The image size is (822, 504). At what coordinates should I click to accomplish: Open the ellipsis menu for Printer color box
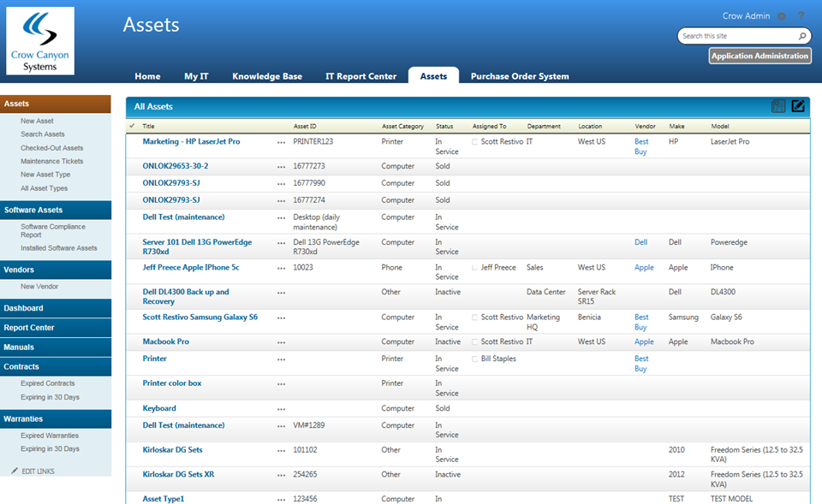282,384
